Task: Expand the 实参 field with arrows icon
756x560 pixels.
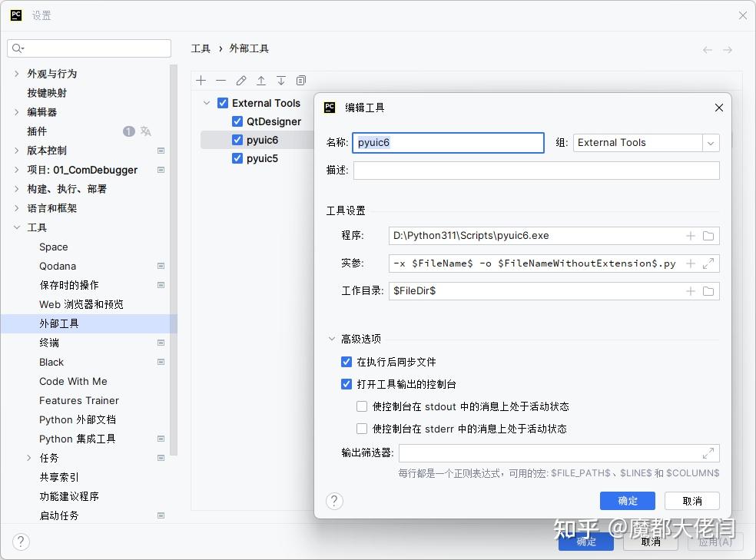Action: [x=708, y=263]
